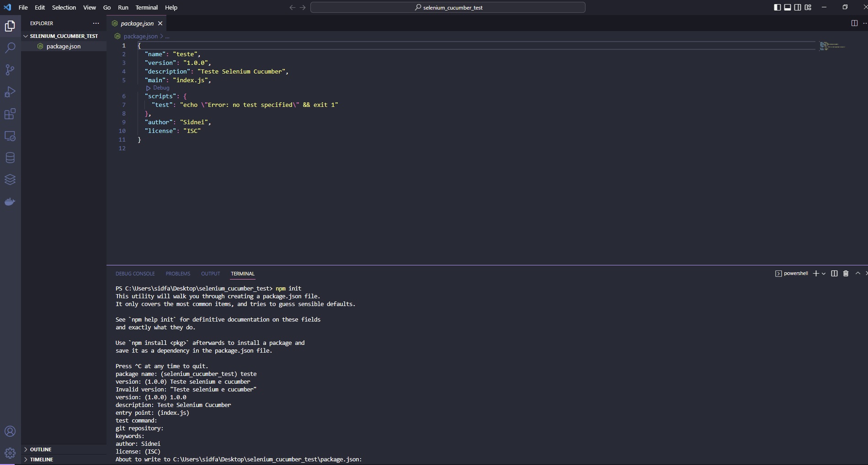The image size is (868, 465).
Task: Switch to the DEBUG CONSOLE tab
Action: 135,274
